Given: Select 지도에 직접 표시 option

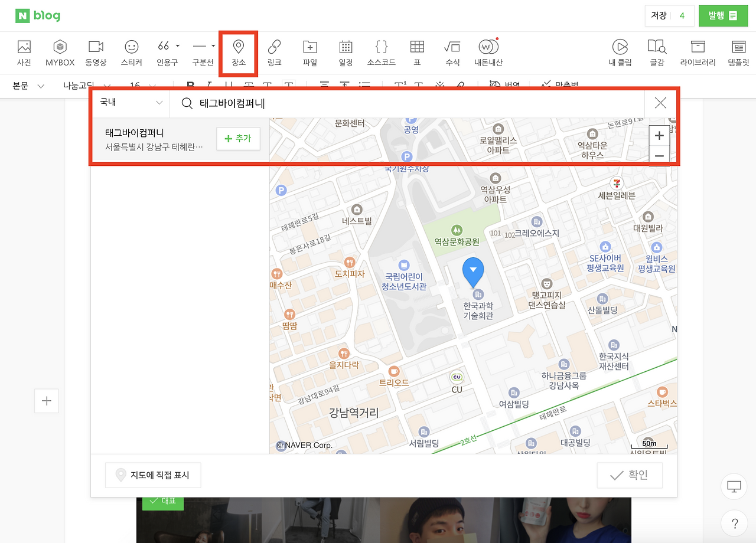Looking at the screenshot, I should pyautogui.click(x=153, y=475).
